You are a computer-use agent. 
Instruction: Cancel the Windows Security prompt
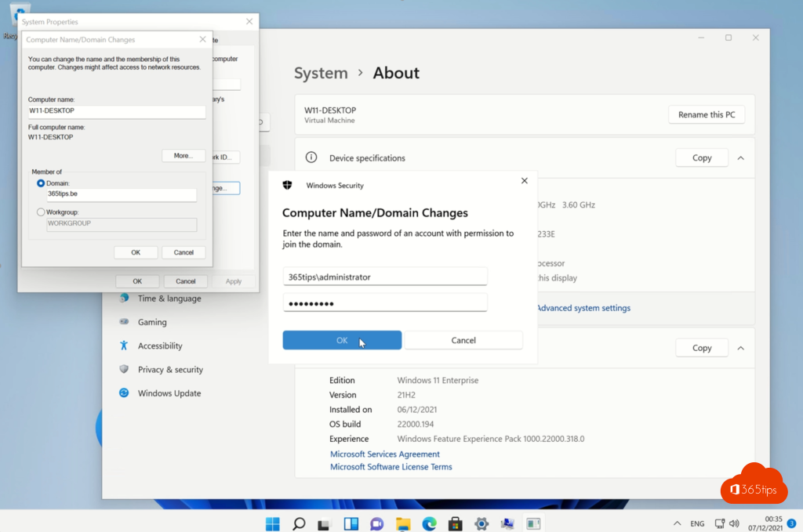point(463,340)
